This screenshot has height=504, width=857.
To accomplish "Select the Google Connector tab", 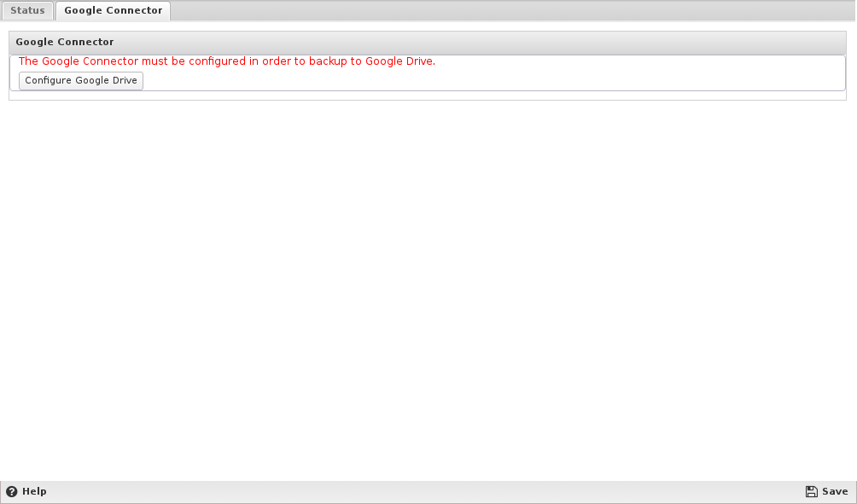I will (114, 10).
